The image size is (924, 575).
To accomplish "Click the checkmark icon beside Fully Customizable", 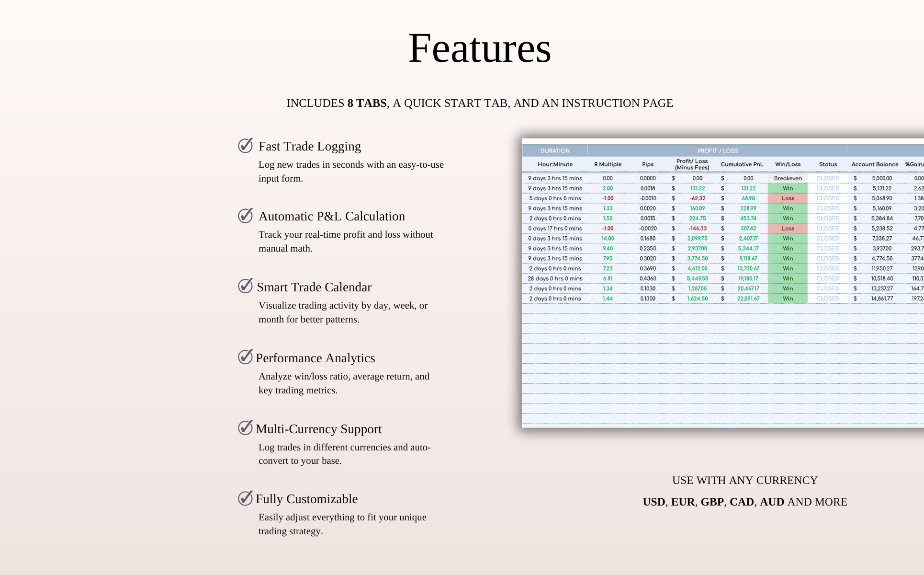I will pos(245,498).
